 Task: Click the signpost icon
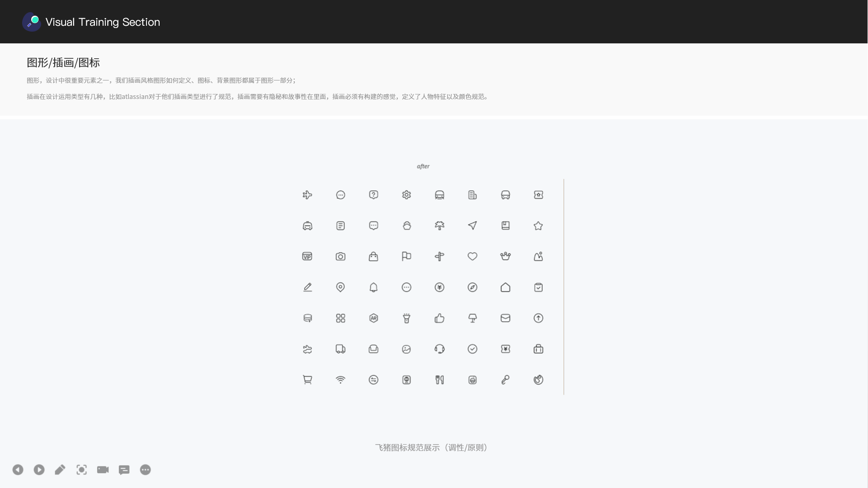tap(439, 257)
